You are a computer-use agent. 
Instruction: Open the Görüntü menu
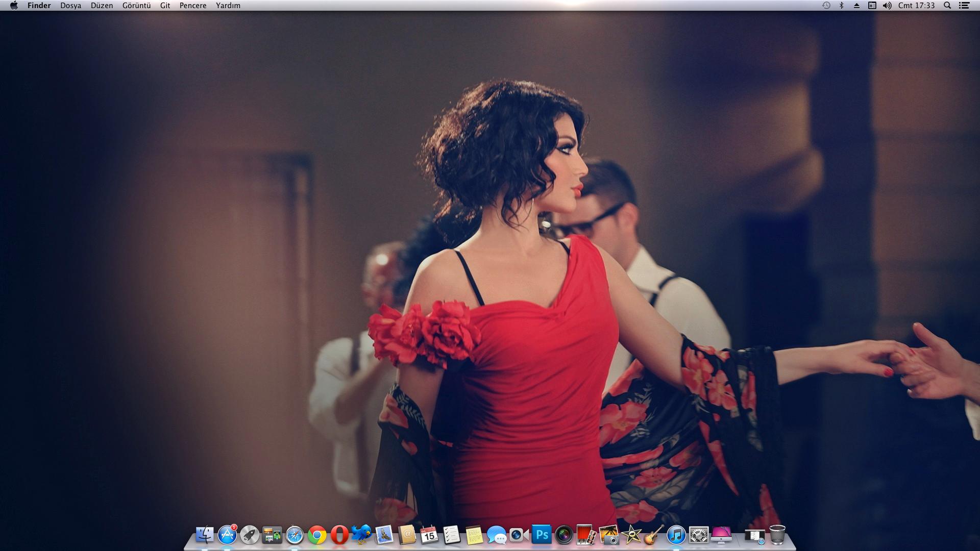pyautogui.click(x=136, y=6)
